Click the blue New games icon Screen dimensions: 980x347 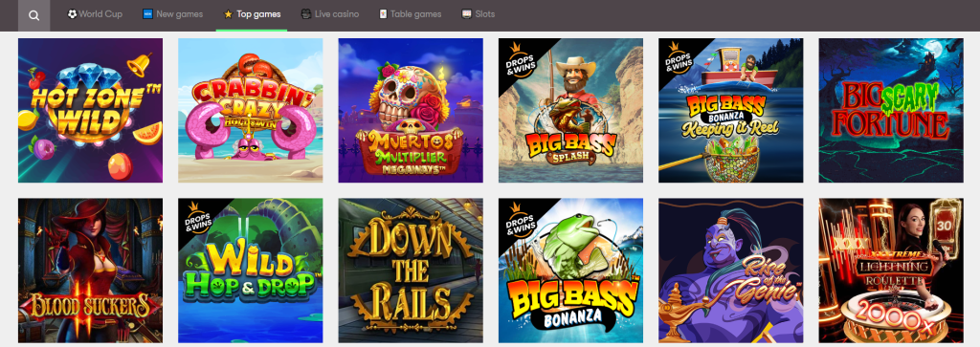tap(148, 13)
